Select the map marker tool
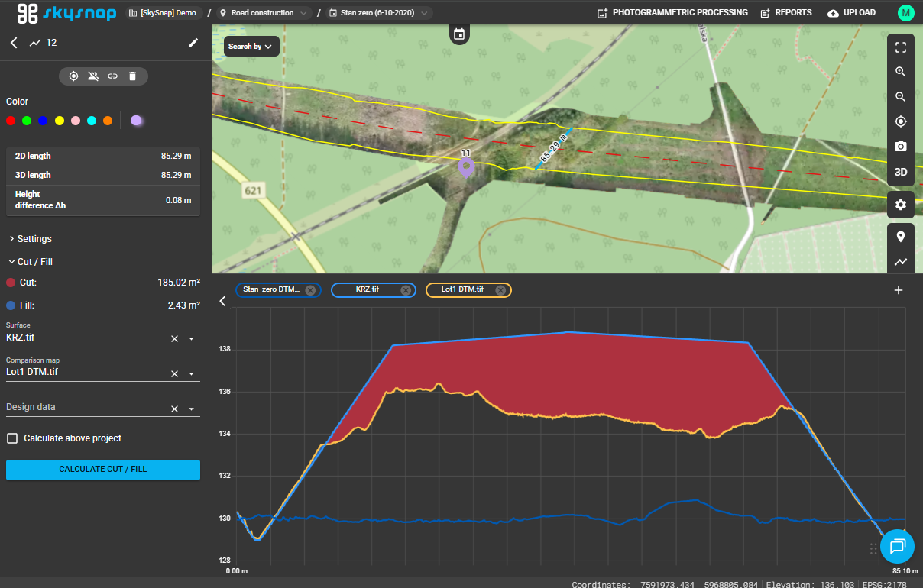 point(901,236)
